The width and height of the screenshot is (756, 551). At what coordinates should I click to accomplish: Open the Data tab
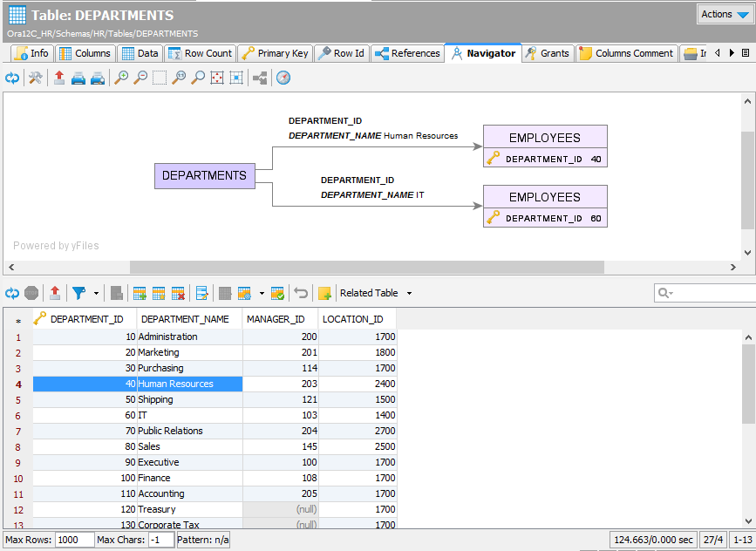pos(140,53)
